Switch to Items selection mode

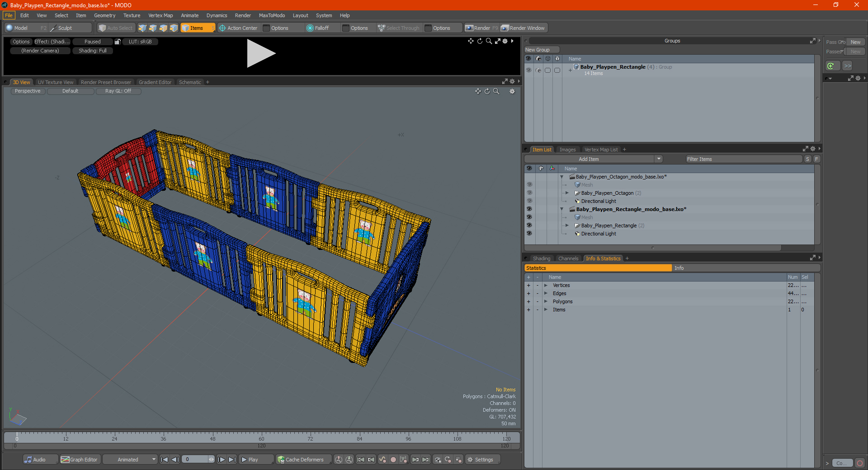pos(198,28)
